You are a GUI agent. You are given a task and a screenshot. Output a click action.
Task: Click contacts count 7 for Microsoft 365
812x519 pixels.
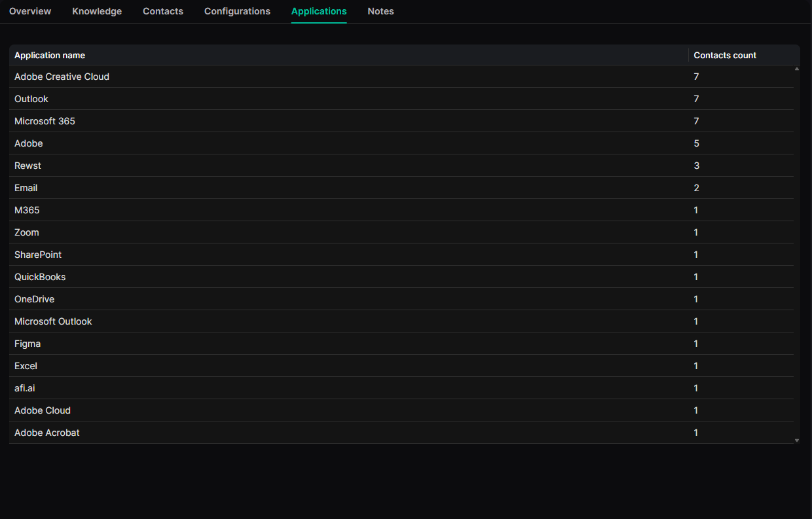(696, 121)
